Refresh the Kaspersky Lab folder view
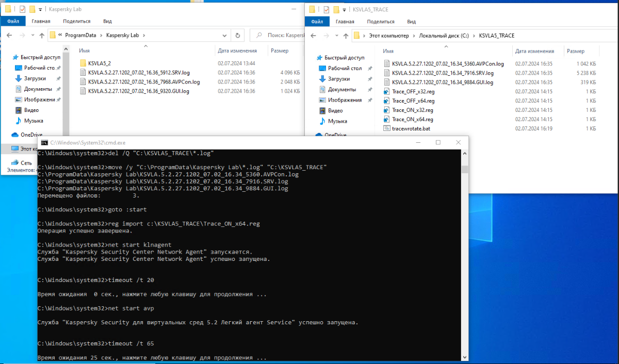 pyautogui.click(x=237, y=36)
